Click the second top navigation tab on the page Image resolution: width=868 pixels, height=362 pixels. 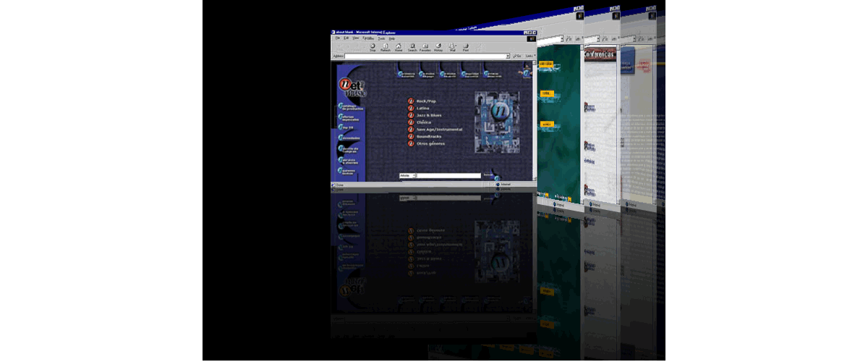(x=427, y=74)
